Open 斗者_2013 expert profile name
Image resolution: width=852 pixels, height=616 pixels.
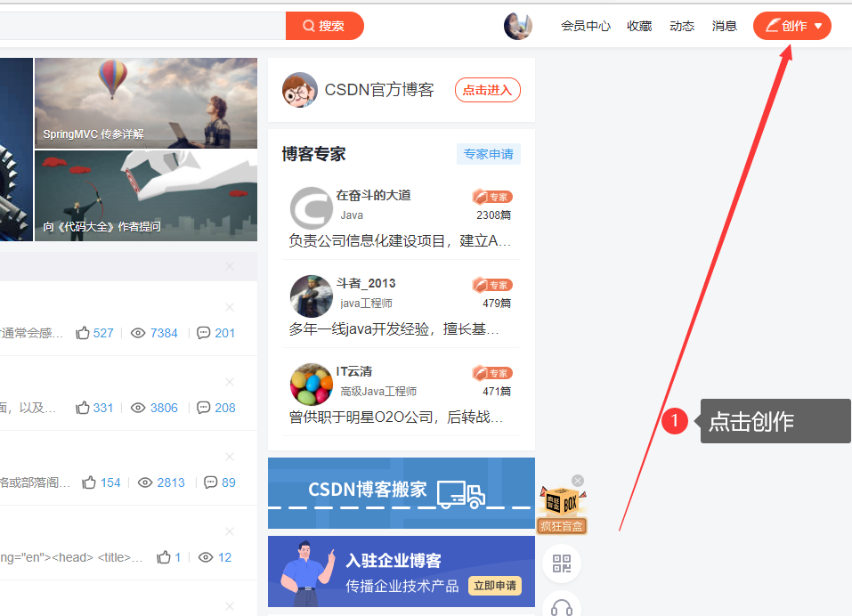tap(366, 283)
